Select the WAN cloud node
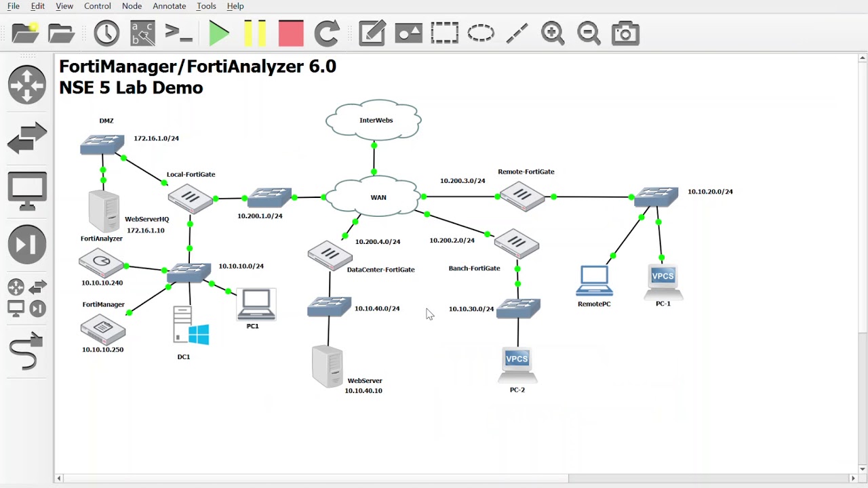The height and width of the screenshot is (488, 868). coord(375,197)
